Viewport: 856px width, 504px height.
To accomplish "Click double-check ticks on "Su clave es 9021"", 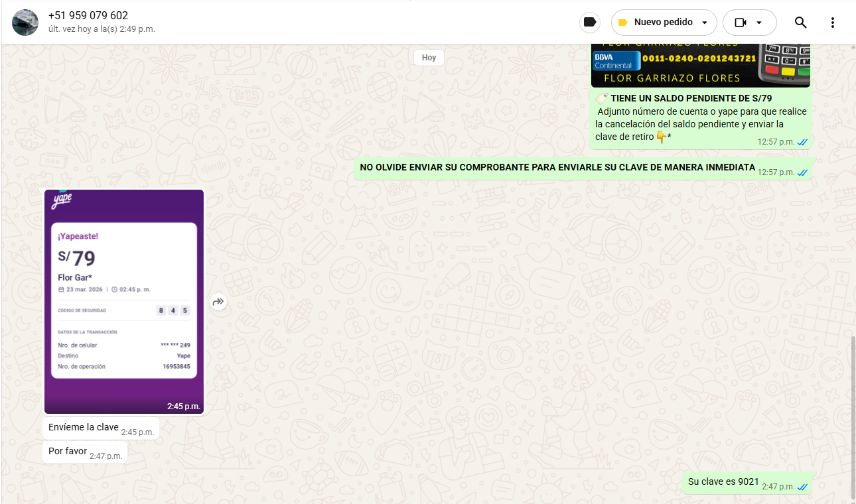I will coord(802,487).
